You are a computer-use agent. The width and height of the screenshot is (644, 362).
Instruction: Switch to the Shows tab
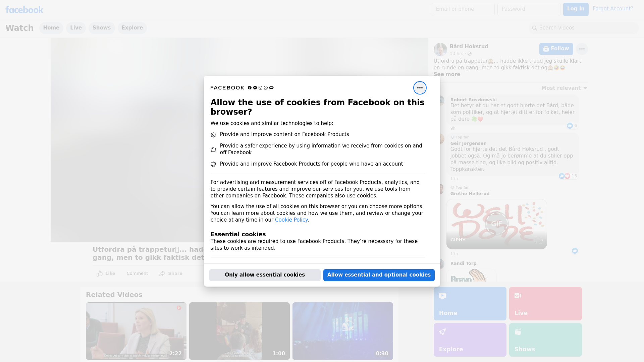[x=102, y=28]
